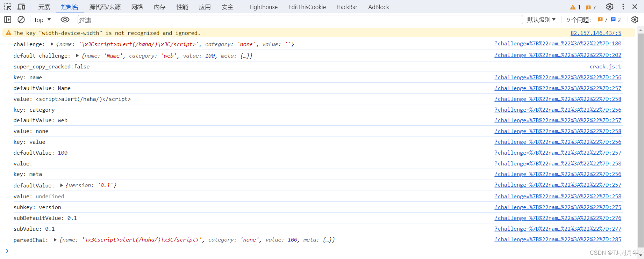Screen dimensions: 644x259
Task: Open source link ending in :275
Action: (x=558, y=207)
